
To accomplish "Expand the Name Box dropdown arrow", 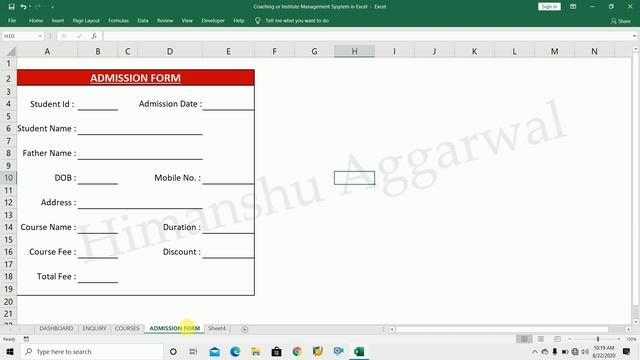I will pos(40,36).
